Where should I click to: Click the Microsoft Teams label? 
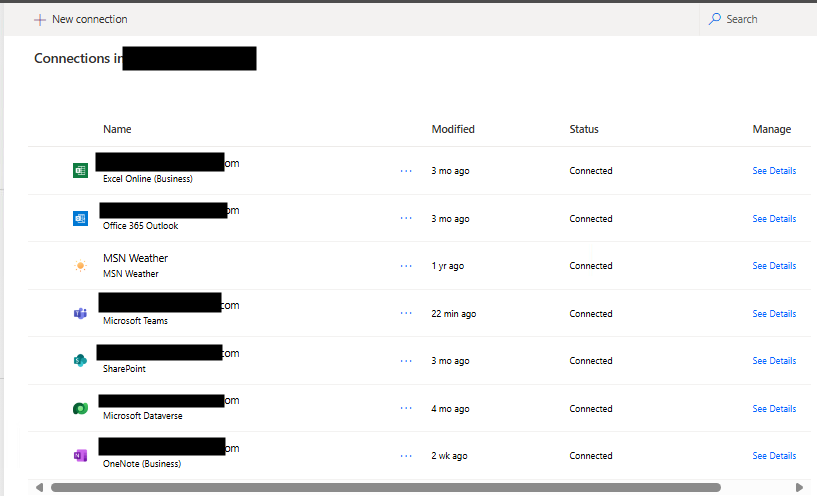pos(135,321)
